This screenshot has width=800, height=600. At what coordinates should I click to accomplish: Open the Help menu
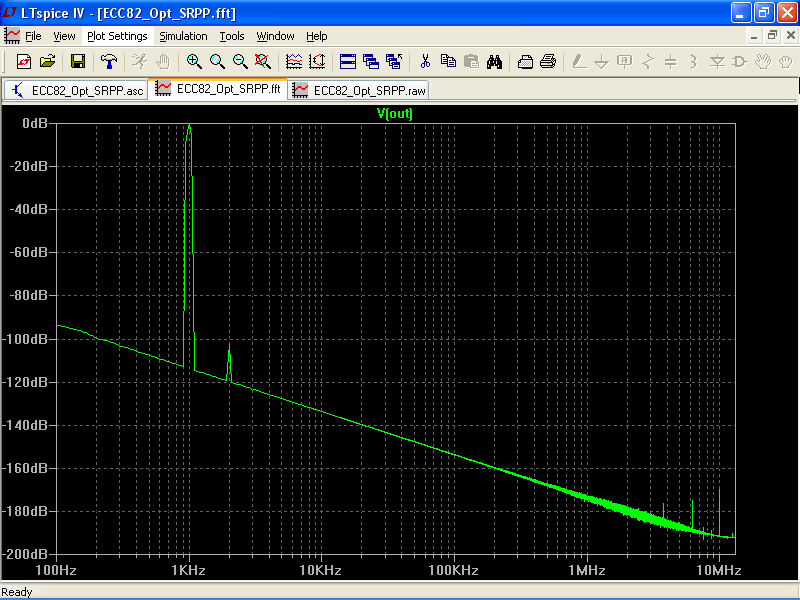pos(317,36)
